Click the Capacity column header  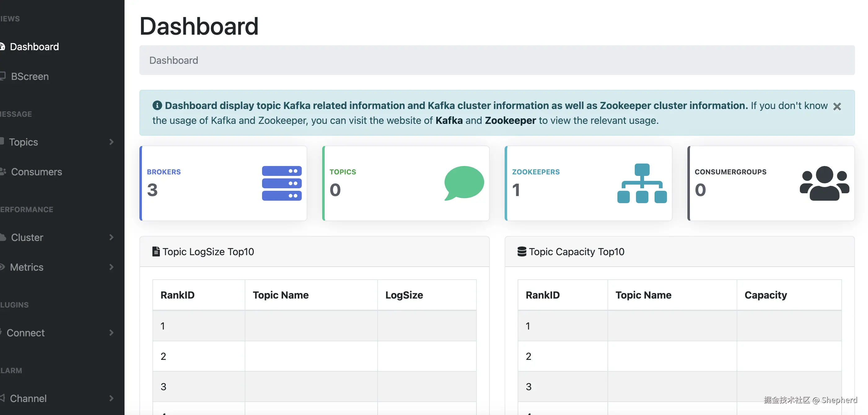(765, 295)
